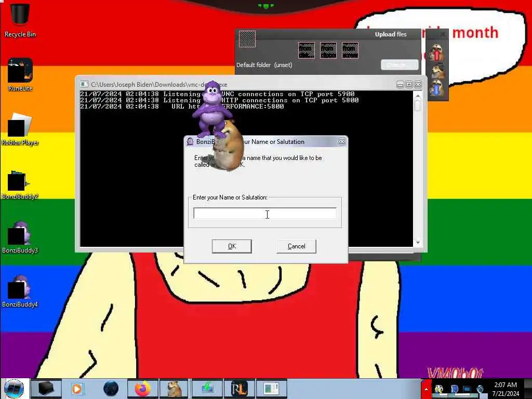Open the green arrow download taskbar icon

[x=207, y=389]
